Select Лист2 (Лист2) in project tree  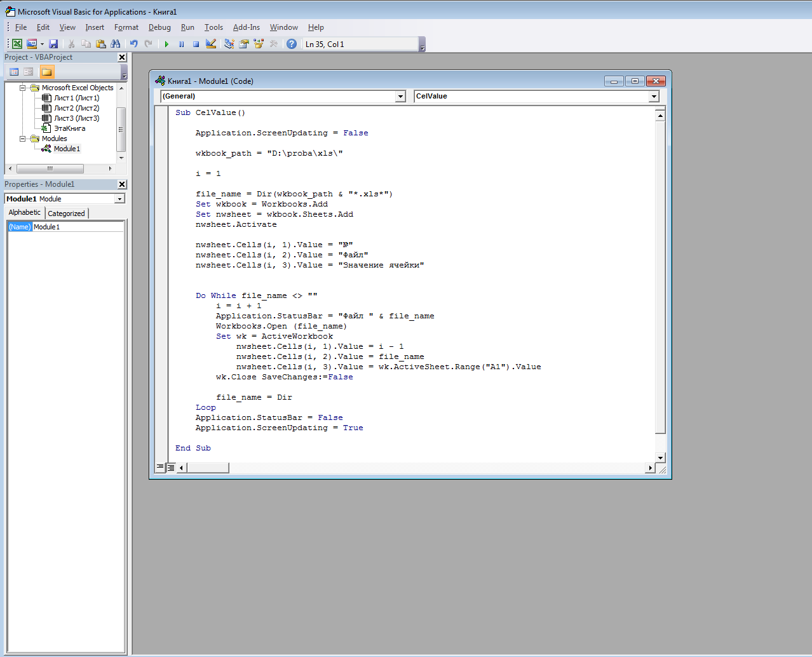(76, 108)
